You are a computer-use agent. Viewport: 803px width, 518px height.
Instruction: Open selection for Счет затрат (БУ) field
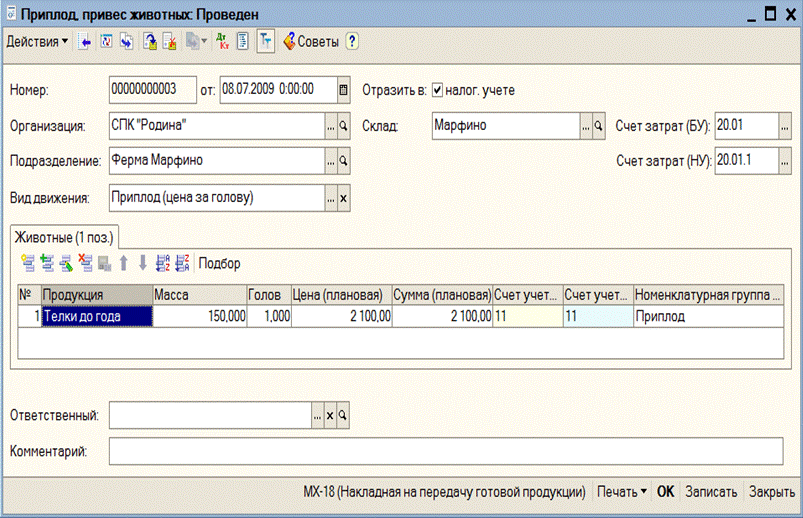click(785, 127)
